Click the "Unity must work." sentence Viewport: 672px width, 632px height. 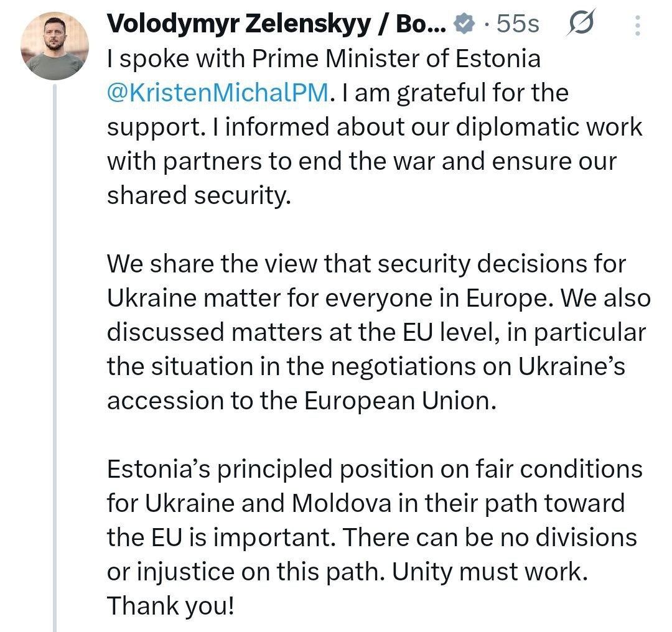click(490, 572)
